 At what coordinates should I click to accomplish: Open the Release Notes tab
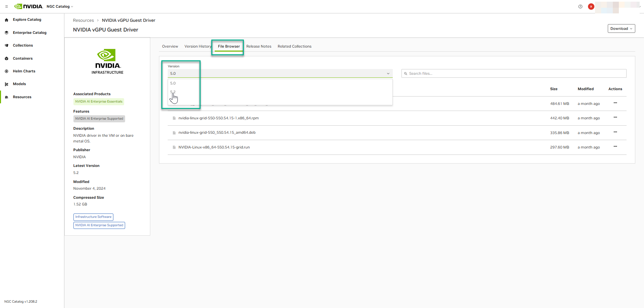coord(259,46)
